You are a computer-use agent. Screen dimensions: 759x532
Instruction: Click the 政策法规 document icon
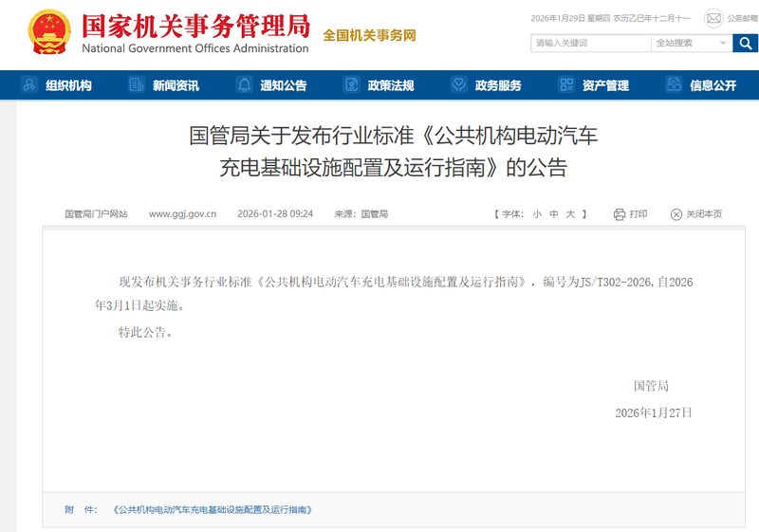[x=351, y=84]
